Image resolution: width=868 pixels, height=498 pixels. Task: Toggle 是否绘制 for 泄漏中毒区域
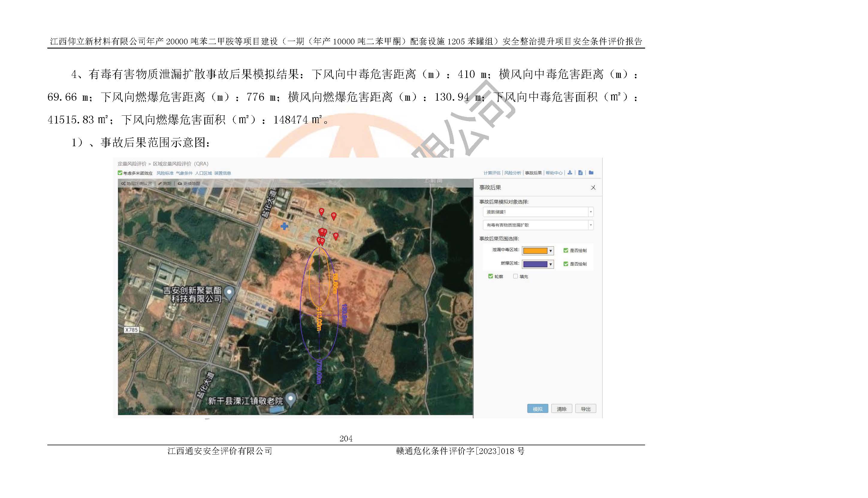(566, 250)
